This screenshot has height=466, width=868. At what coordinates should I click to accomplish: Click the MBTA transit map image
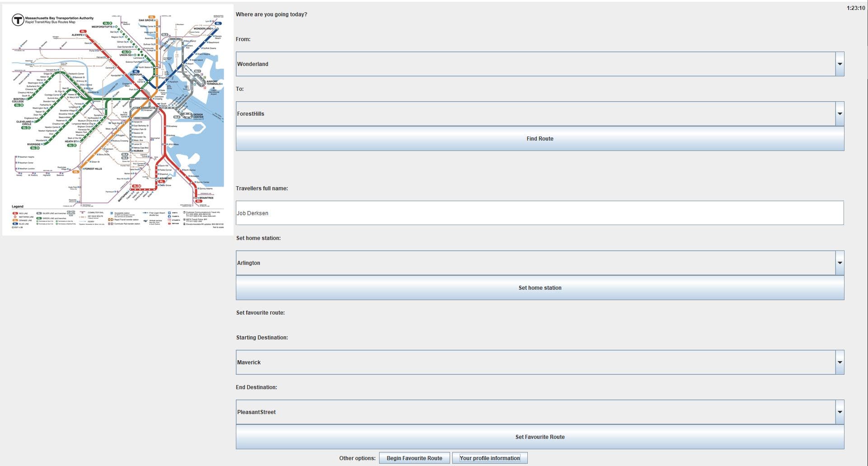coord(118,120)
